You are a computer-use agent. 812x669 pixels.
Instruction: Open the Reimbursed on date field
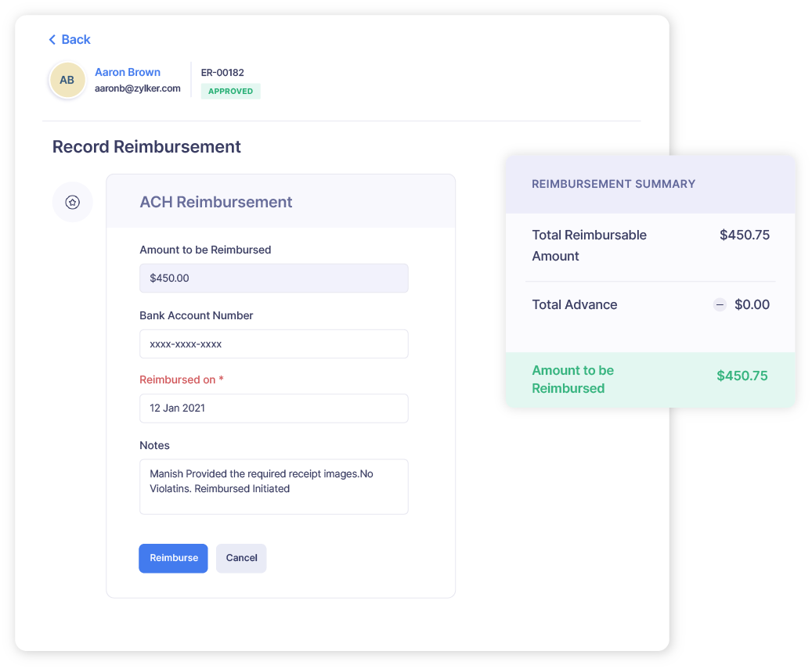pos(273,408)
